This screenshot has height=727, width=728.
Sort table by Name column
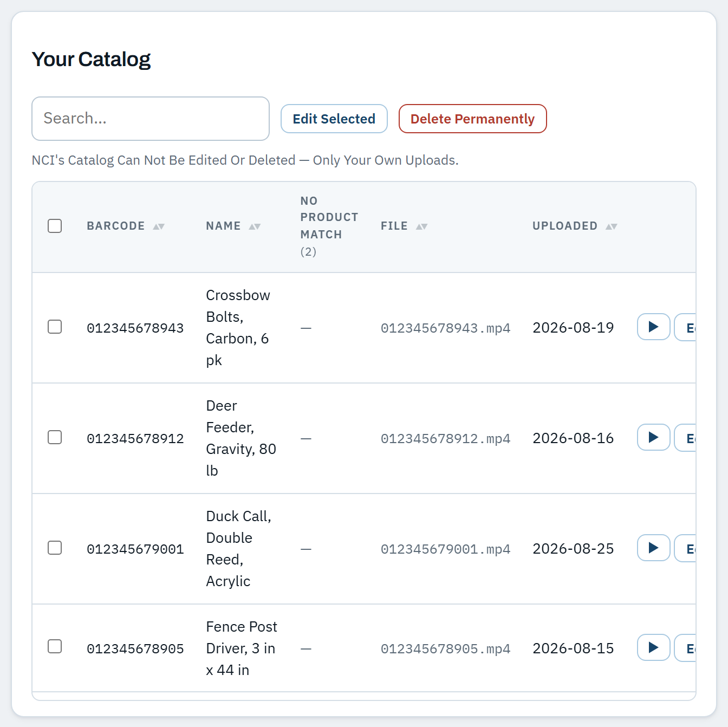[233, 226]
